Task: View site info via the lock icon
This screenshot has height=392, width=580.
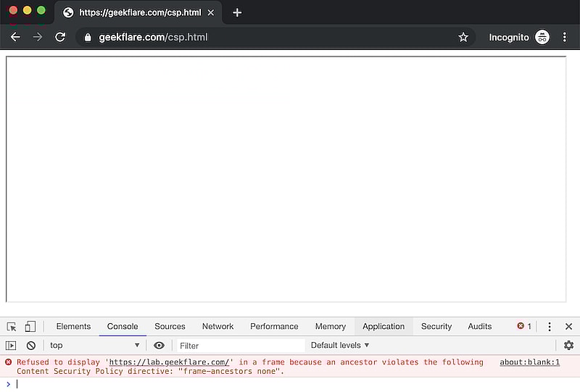Action: (88, 38)
